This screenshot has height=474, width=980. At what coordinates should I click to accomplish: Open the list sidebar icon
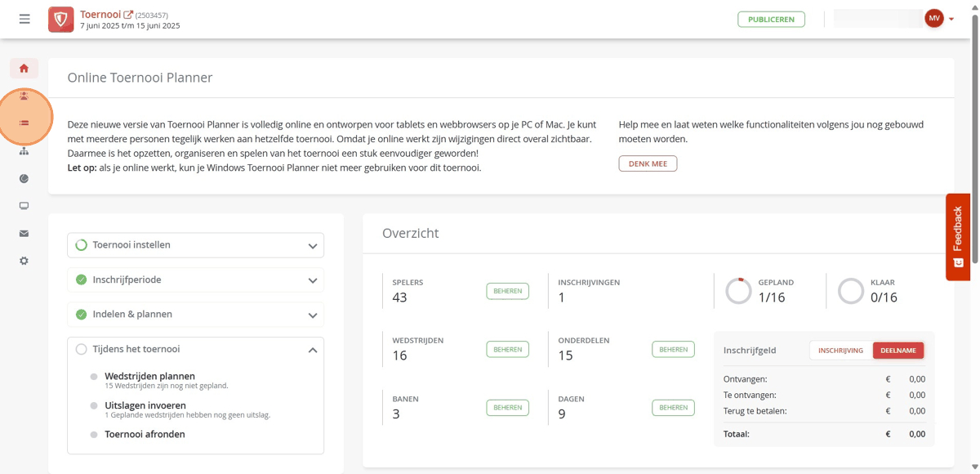[24, 123]
